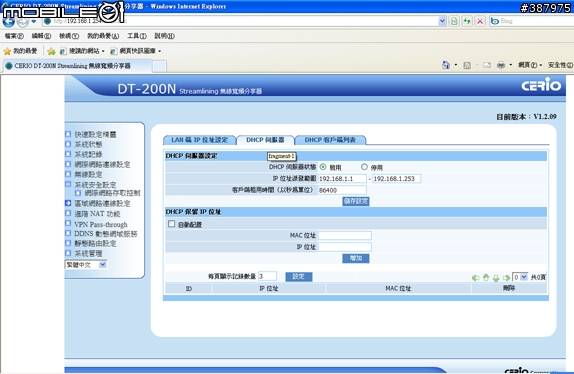
Task: Click the Home icon in command bar
Action: 446,65
